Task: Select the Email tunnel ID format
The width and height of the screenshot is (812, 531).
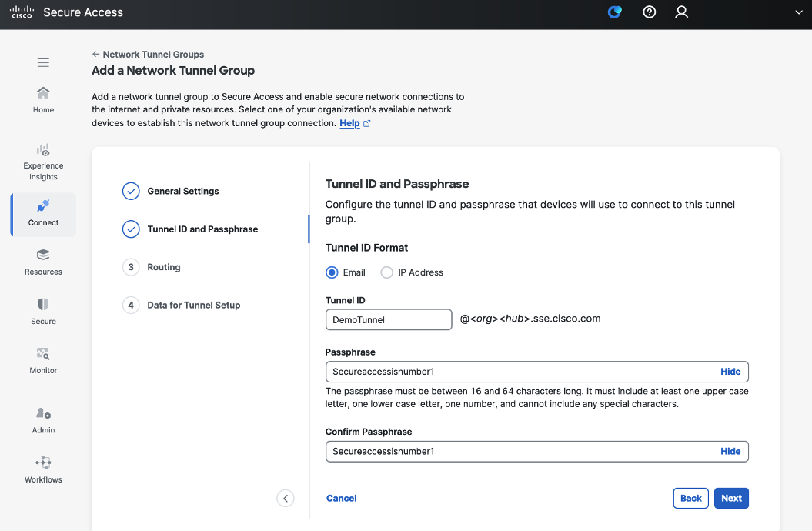Action: pos(332,272)
